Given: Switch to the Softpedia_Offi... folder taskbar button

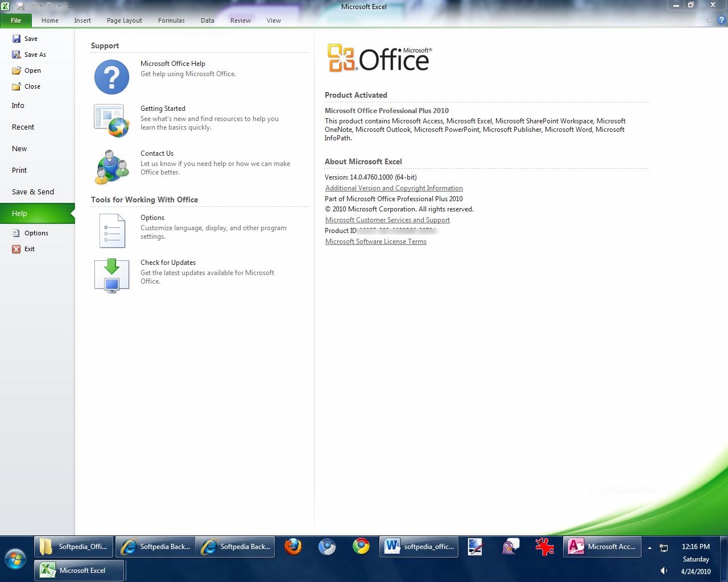Looking at the screenshot, I should pyautogui.click(x=74, y=547).
